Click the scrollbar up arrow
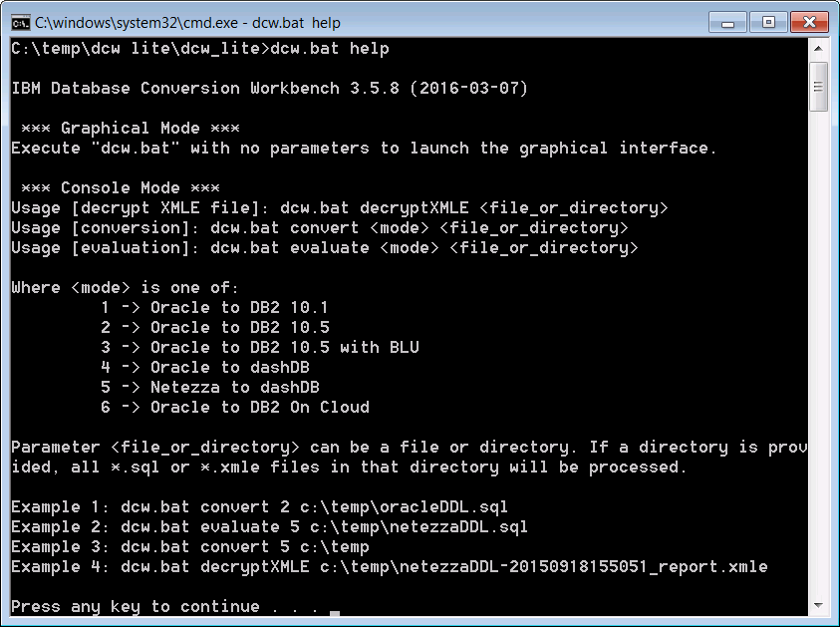The image size is (840, 627). (x=819, y=48)
